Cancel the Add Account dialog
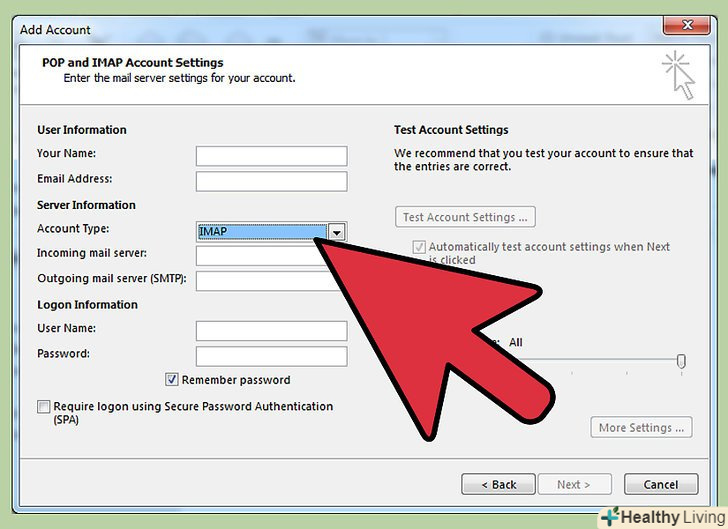 [x=661, y=484]
